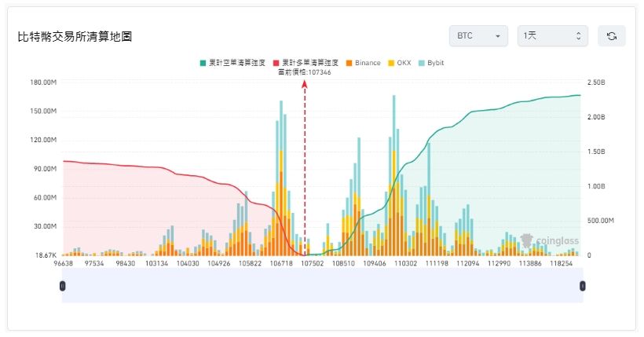Click the 500.00M right axis label
The width and height of the screenshot is (644, 337).
click(x=601, y=221)
